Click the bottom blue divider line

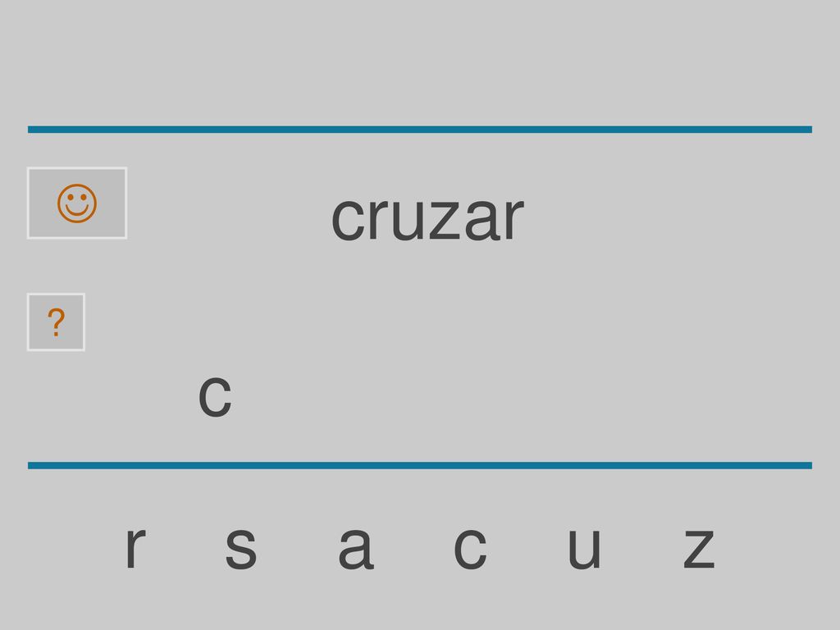click(x=420, y=465)
